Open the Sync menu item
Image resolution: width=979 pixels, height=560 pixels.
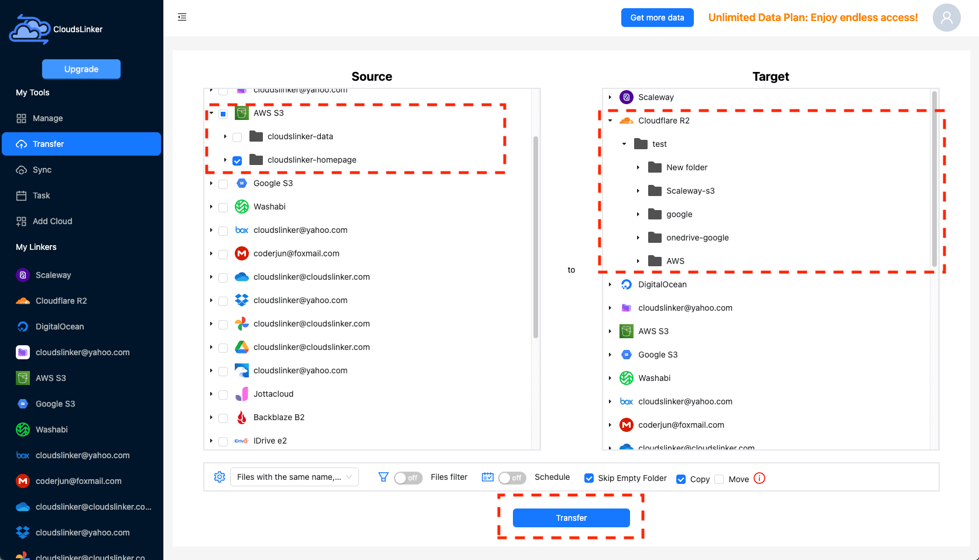[81, 170]
